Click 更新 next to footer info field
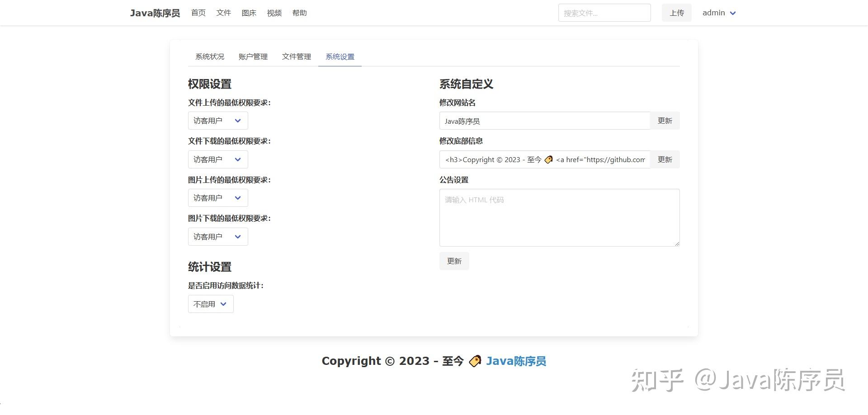The width and height of the screenshot is (868, 415). click(665, 159)
